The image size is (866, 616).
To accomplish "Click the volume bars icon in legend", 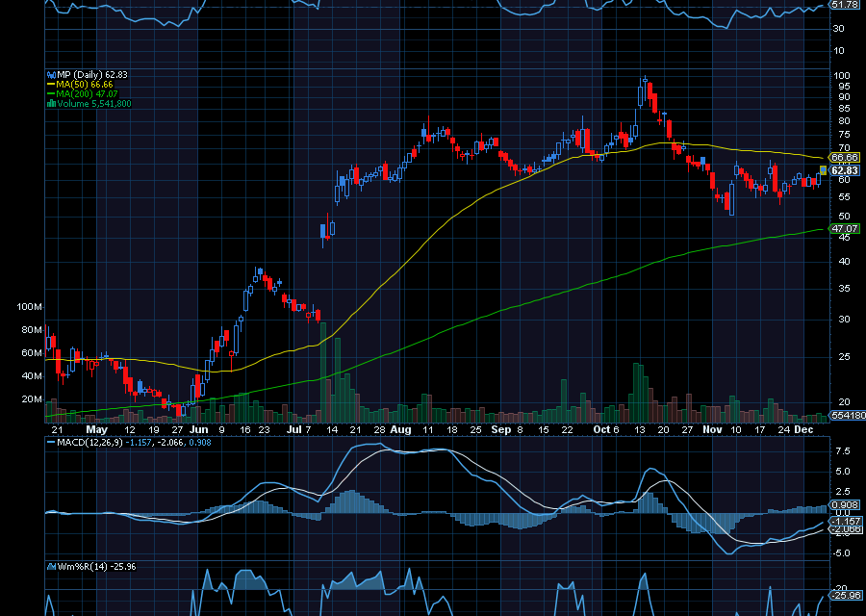I will pos(50,104).
